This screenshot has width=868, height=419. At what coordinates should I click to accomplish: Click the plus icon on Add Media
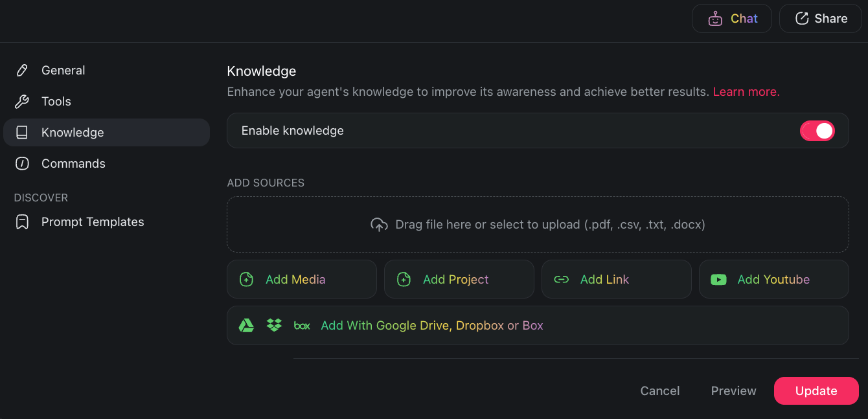(x=246, y=279)
